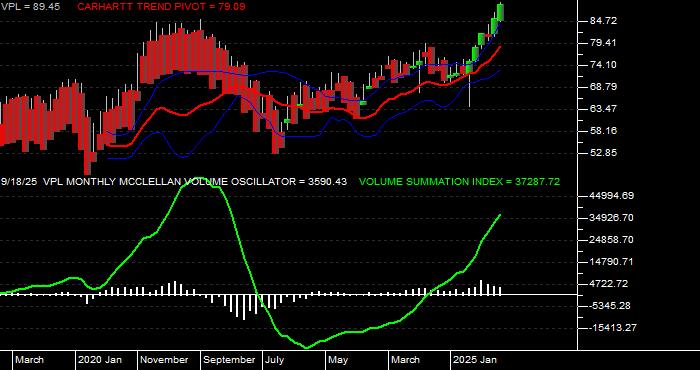Click the 52.85 price axis value

(x=603, y=153)
